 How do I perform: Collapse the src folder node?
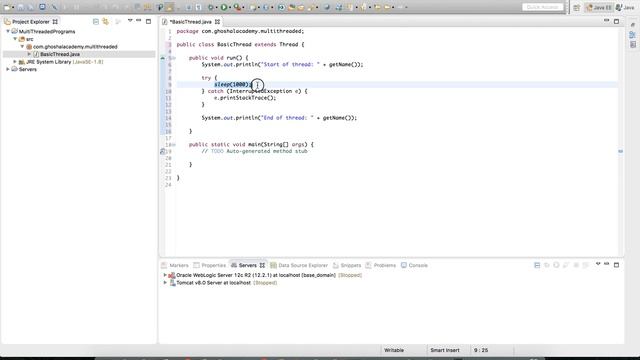click(15, 39)
